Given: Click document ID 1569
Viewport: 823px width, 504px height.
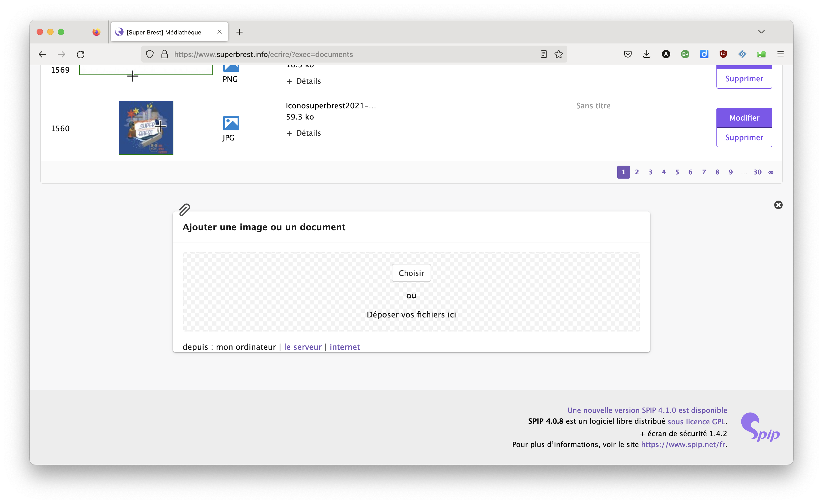Looking at the screenshot, I should pyautogui.click(x=60, y=70).
